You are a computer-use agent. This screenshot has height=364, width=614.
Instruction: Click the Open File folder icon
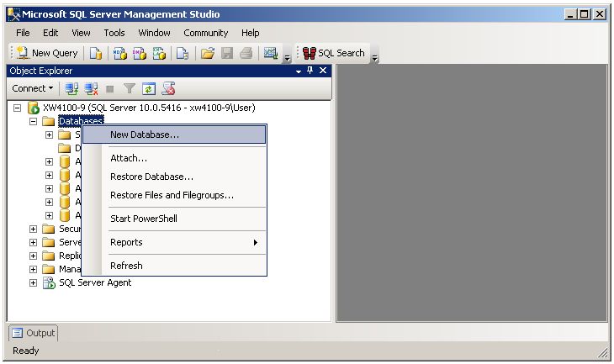tap(208, 53)
